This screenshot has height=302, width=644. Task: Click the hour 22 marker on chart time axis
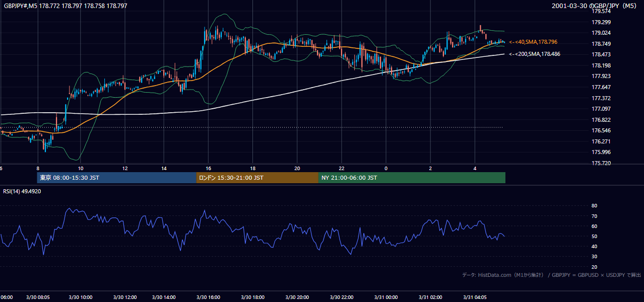342,168
